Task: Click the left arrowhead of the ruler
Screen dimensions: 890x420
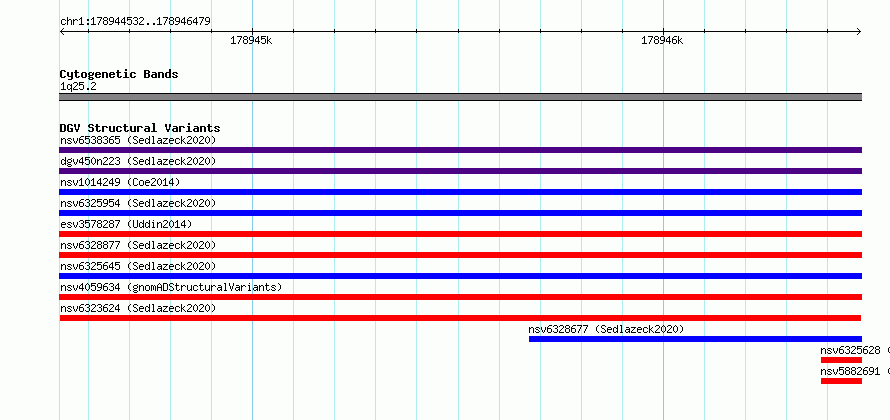Action: [62, 32]
